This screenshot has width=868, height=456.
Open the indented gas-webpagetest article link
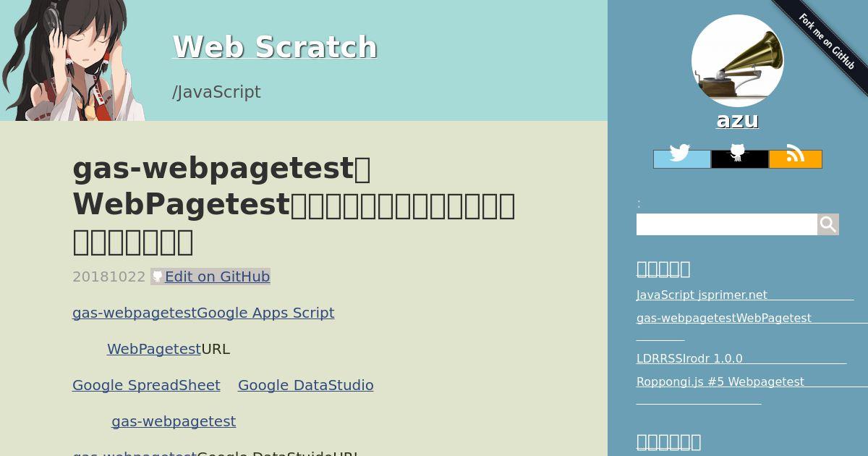pos(174,421)
